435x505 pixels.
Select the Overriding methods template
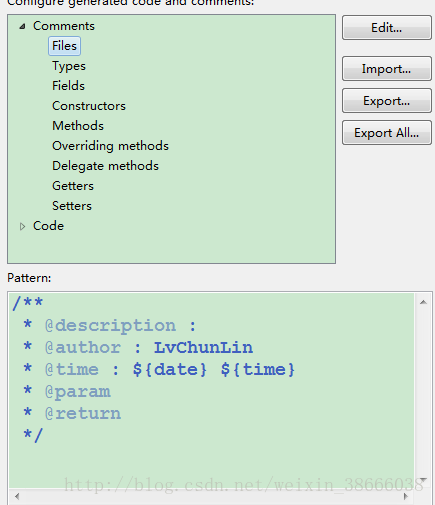(110, 146)
